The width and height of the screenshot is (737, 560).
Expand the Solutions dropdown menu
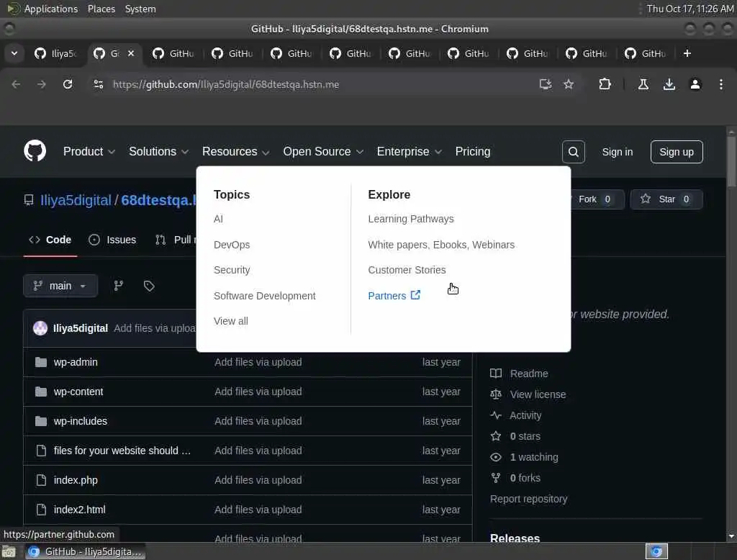158,151
